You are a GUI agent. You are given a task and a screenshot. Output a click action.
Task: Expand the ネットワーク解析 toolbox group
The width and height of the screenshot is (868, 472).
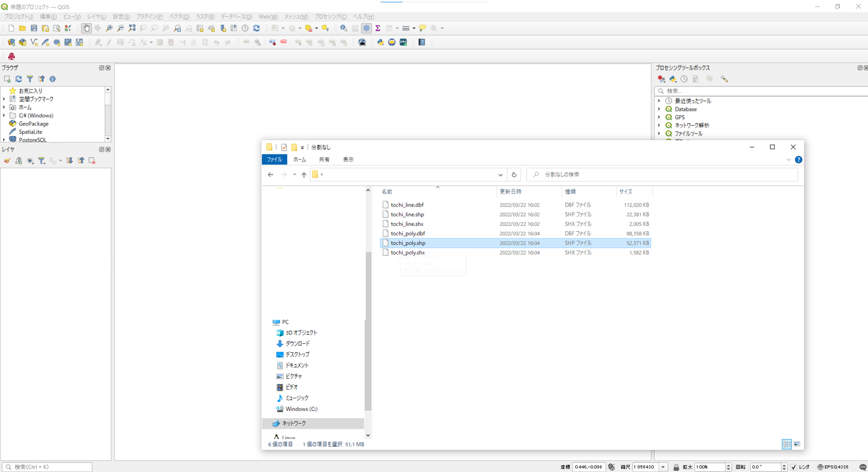(660, 126)
